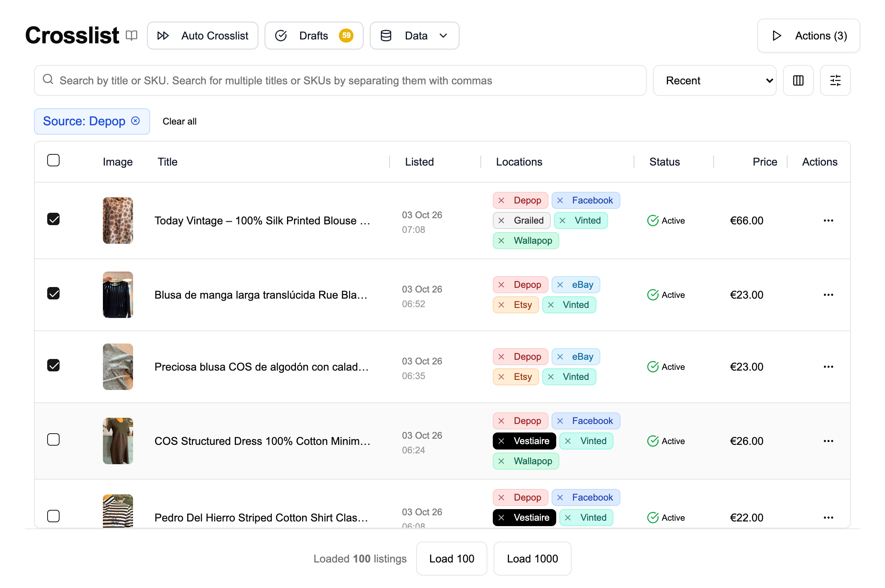Screen dimensions: 885x588
Task: Open the book guide icon beside Crosslist
Action: [132, 36]
